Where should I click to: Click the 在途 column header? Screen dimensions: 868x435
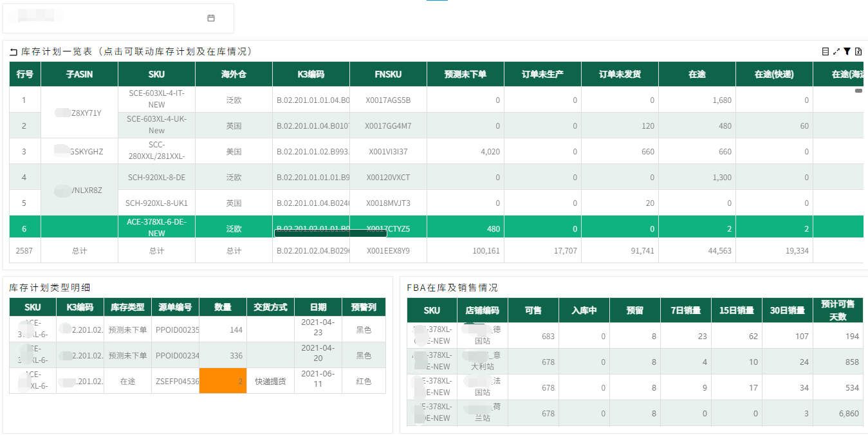click(x=696, y=74)
